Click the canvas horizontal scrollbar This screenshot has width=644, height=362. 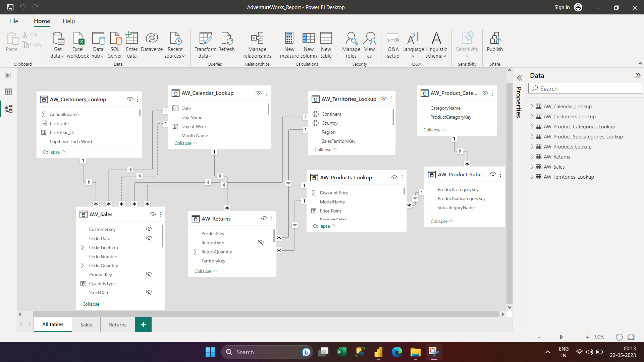266,314
